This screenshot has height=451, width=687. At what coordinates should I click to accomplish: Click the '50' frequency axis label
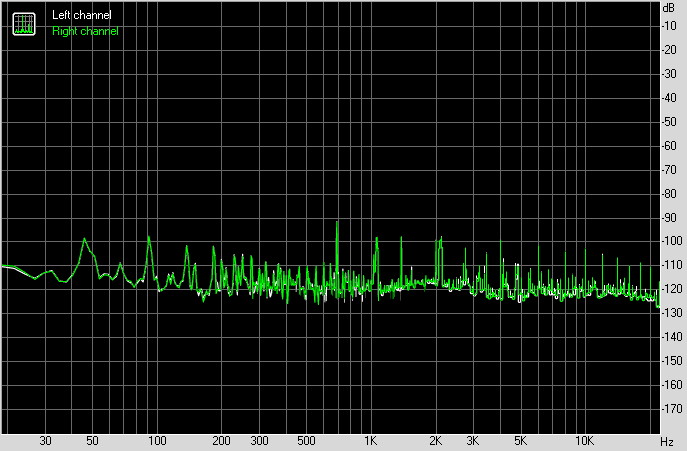(x=92, y=441)
